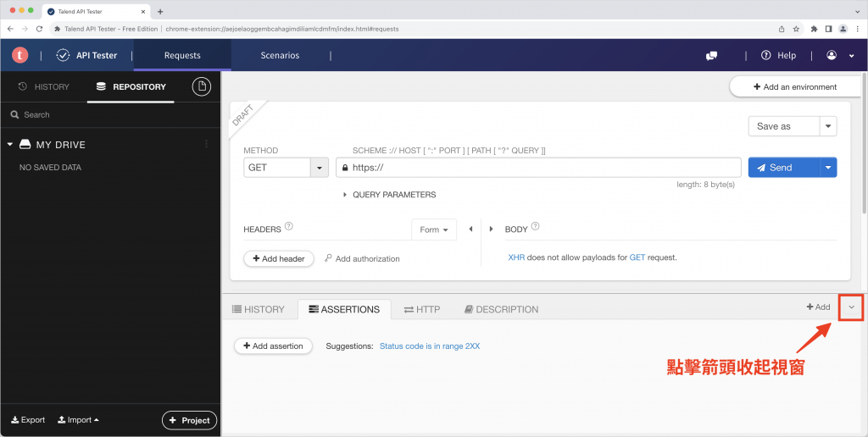Click the lock icon in URL field
The image size is (868, 437).
click(x=345, y=168)
